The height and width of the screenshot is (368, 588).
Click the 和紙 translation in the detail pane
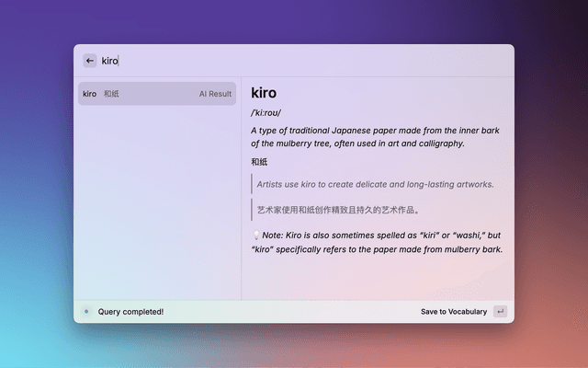click(x=259, y=162)
